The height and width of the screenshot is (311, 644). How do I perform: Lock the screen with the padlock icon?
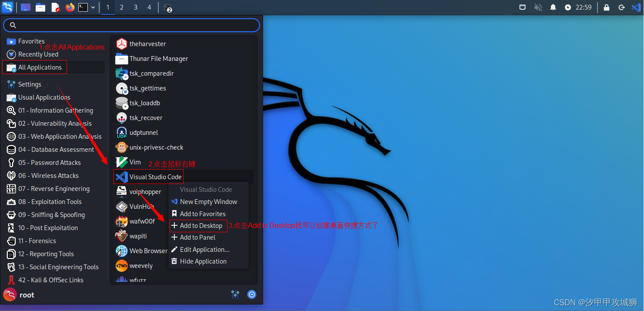pos(607,7)
